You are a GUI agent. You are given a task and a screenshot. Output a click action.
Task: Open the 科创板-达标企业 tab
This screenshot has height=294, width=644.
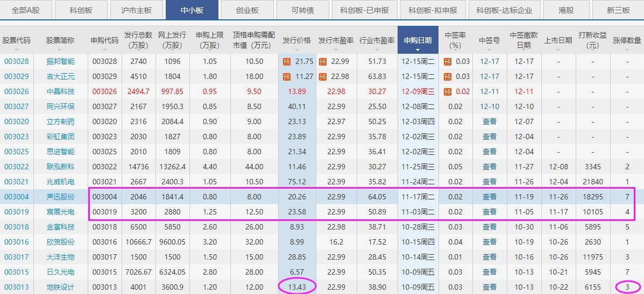504,10
